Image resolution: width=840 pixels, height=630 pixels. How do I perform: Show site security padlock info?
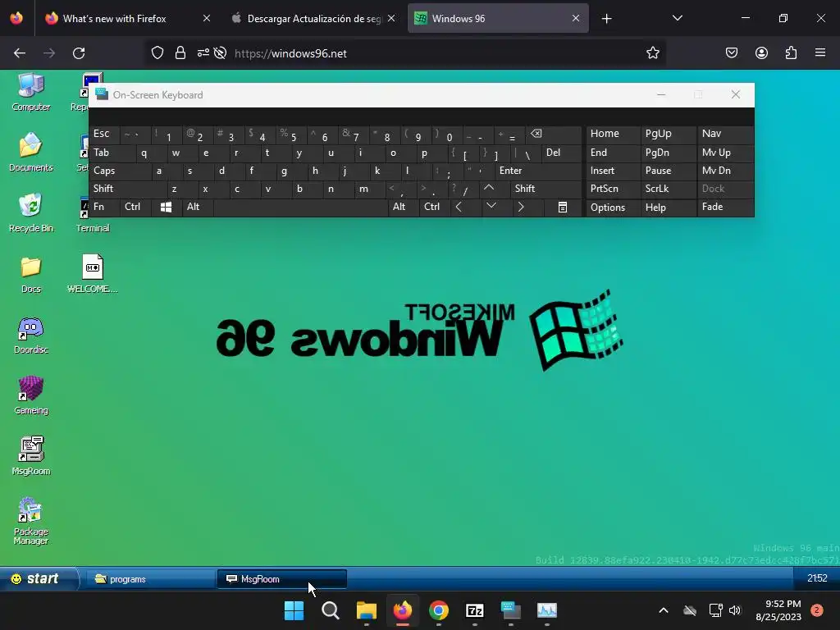click(x=180, y=53)
